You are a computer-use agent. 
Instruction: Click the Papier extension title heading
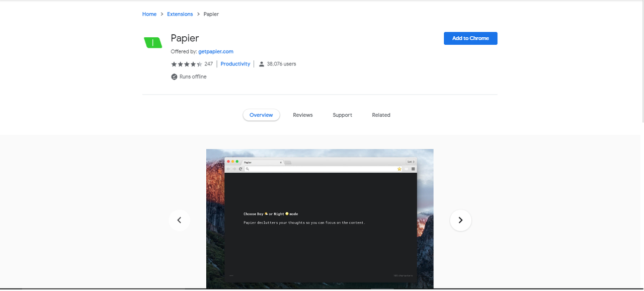(x=185, y=38)
